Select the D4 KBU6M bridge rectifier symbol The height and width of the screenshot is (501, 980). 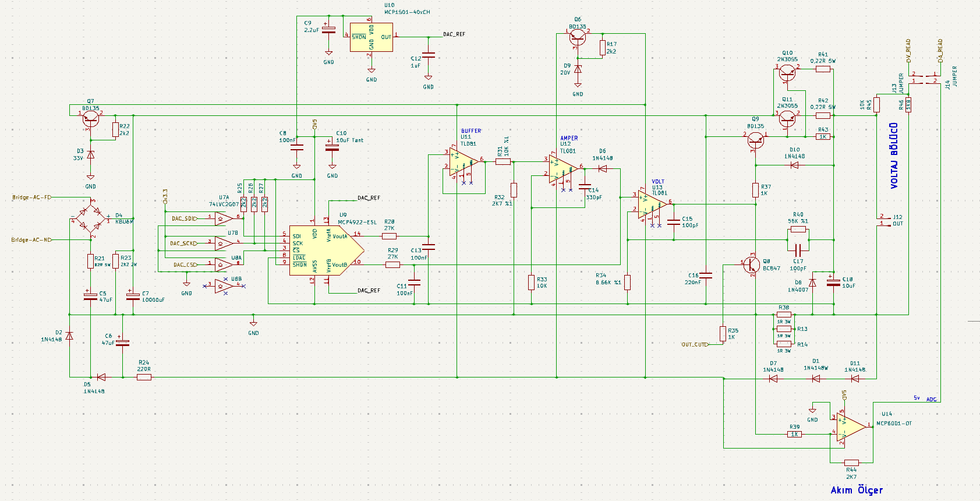click(x=91, y=218)
